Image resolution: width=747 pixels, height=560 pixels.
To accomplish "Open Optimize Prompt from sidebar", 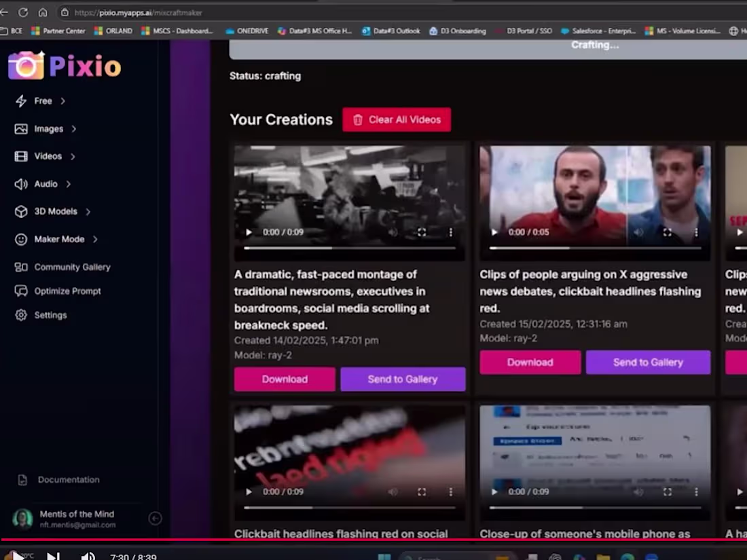I will click(x=58, y=291).
